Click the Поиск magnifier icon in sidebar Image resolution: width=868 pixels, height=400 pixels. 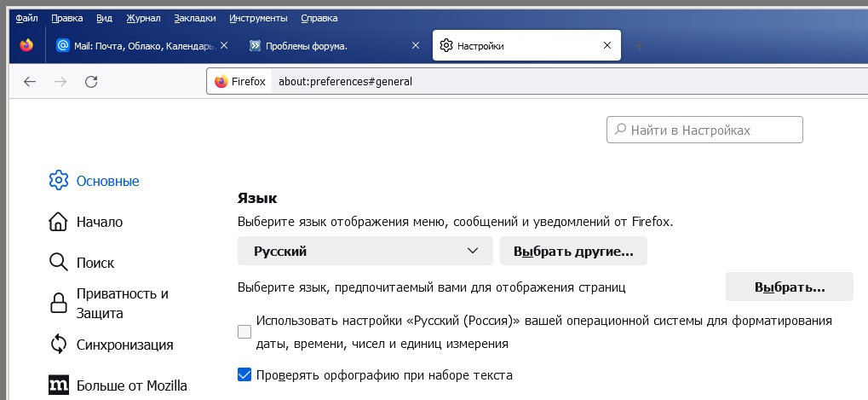(59, 262)
